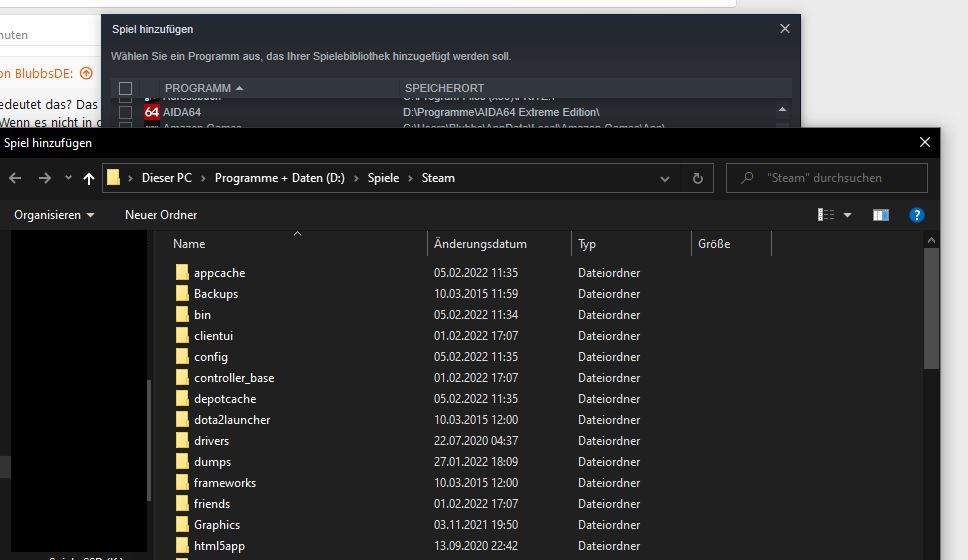The image size is (968, 560).
Task: Click date 27.01.2022 18:09 of dumps
Action: tap(476, 462)
